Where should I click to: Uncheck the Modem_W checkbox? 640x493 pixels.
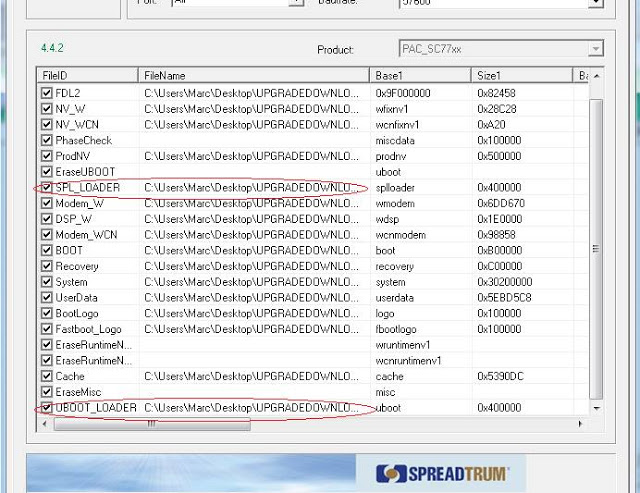[x=47, y=203]
